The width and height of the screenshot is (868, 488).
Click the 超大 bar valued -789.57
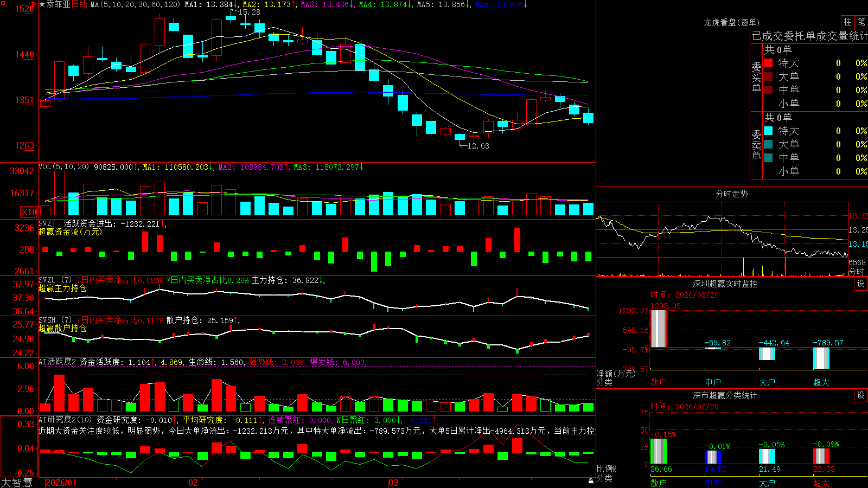tap(821, 358)
